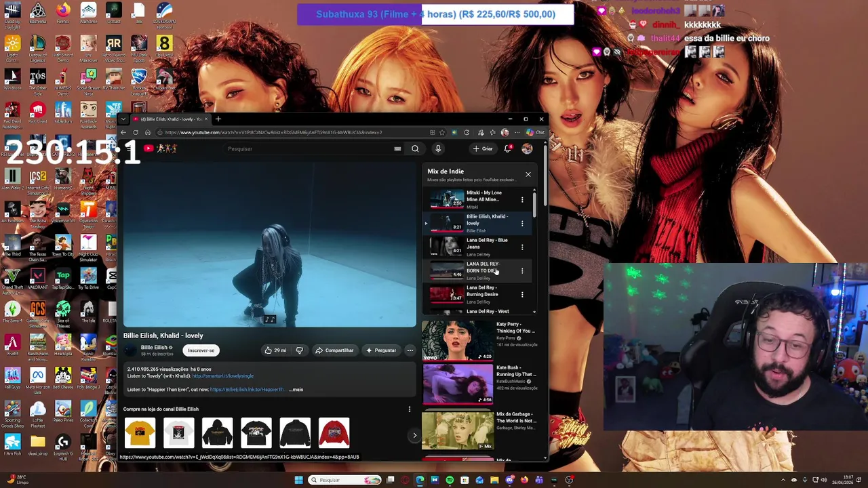This screenshot has width=868, height=488.
Task: Open the Billie Eilish channel name
Action: click(x=154, y=347)
